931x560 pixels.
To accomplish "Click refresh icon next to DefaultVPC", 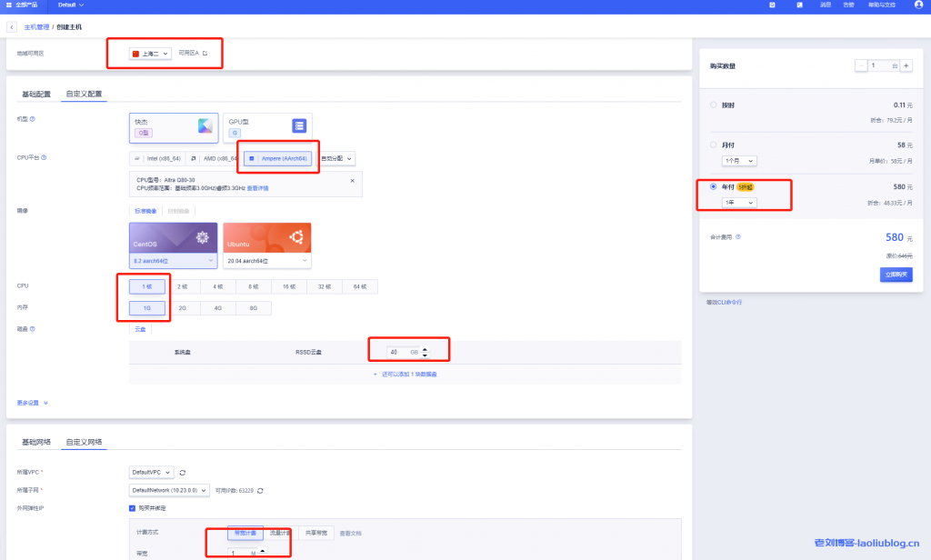I will (183, 473).
